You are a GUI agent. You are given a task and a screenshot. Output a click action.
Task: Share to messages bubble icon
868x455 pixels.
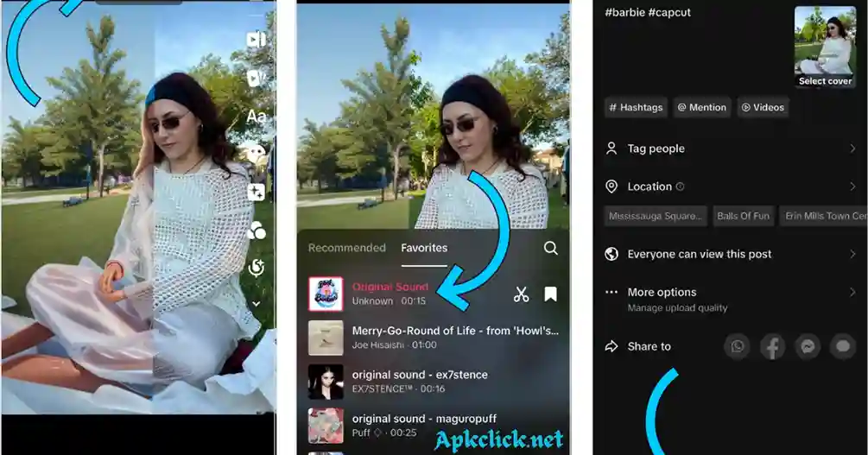(x=843, y=346)
